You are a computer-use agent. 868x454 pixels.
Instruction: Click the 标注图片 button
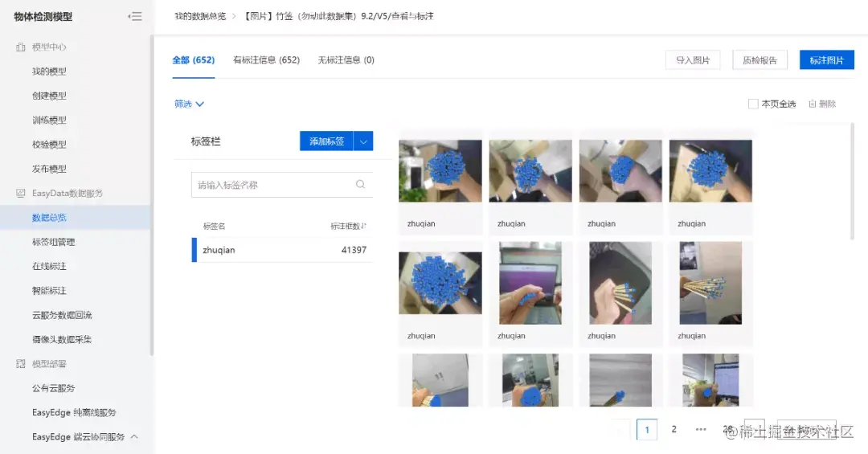coord(827,59)
